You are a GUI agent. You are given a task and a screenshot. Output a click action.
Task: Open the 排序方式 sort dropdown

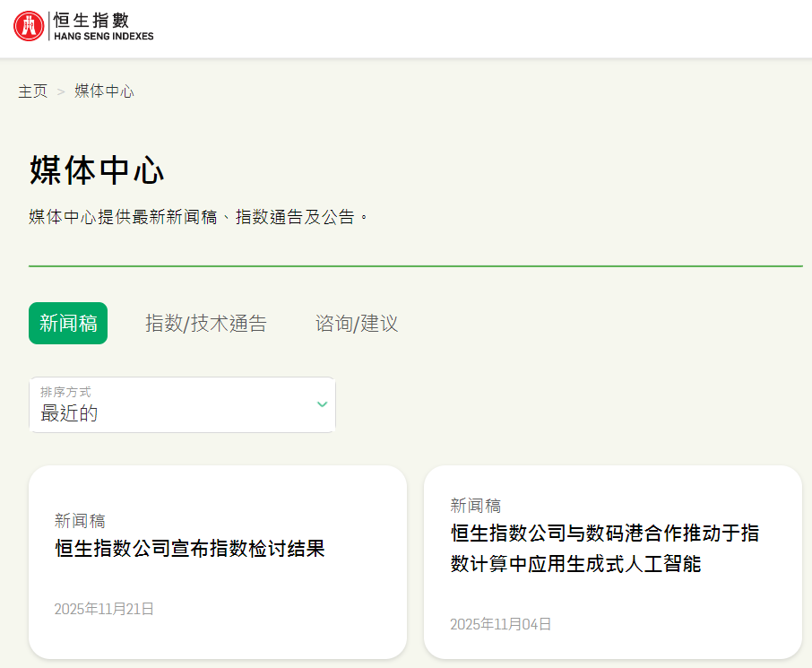tap(182, 404)
